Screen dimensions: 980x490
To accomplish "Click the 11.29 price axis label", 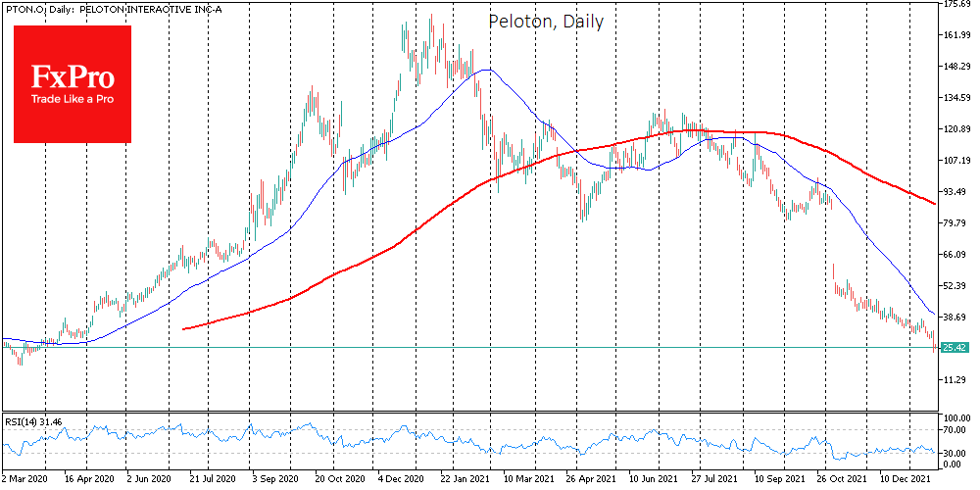I will pos(956,379).
